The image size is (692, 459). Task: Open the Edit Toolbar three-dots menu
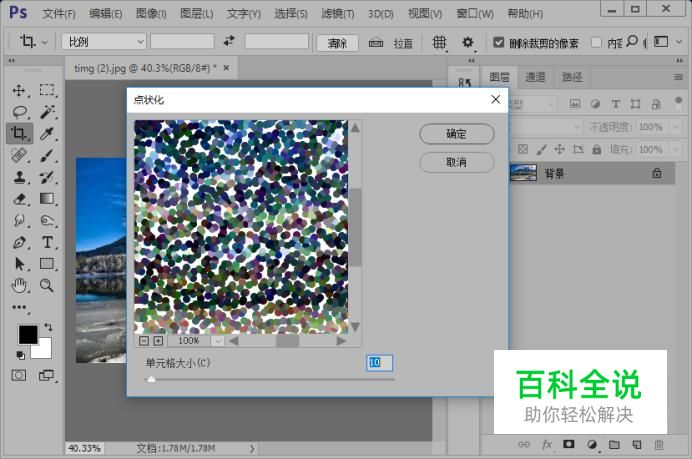(19, 307)
